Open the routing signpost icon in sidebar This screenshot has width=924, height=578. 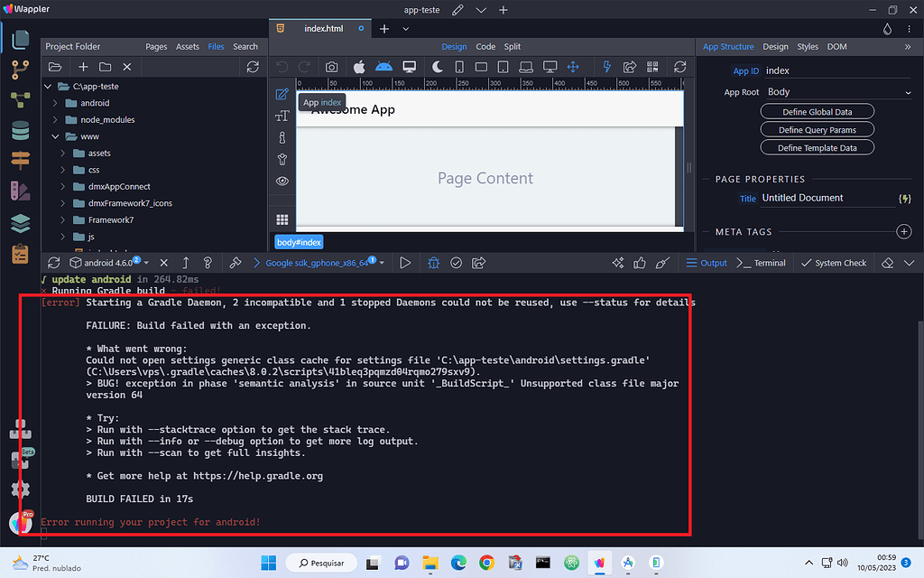[21, 161]
